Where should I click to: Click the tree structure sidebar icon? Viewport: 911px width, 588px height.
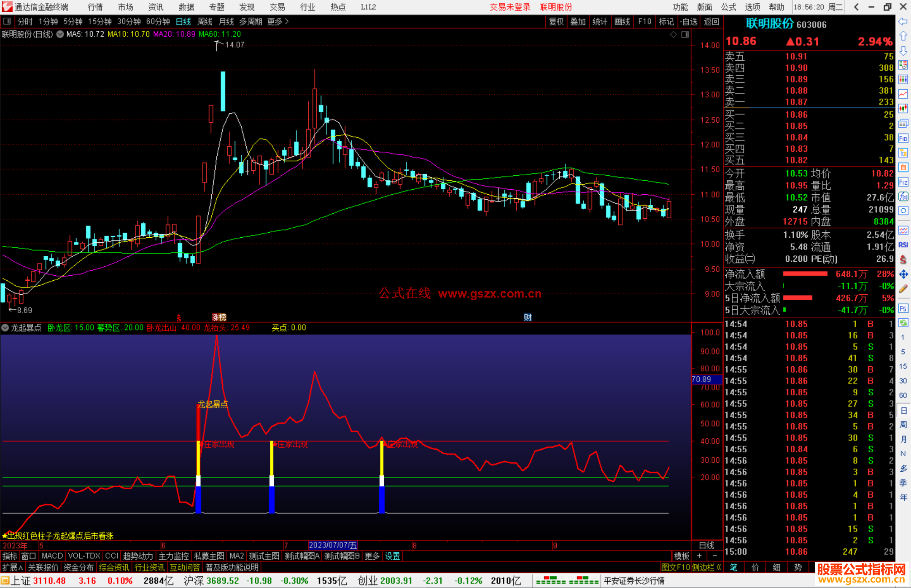pos(903,153)
